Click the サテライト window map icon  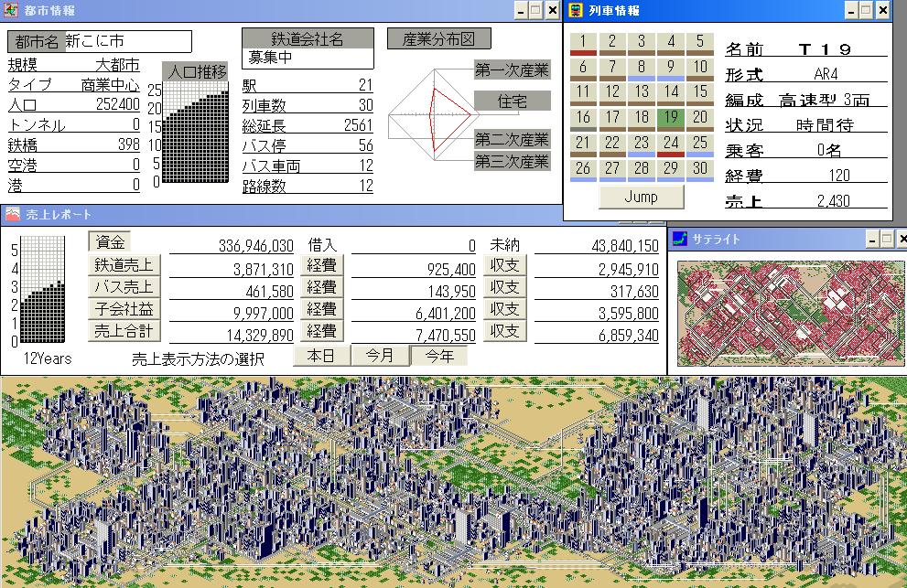click(x=680, y=239)
